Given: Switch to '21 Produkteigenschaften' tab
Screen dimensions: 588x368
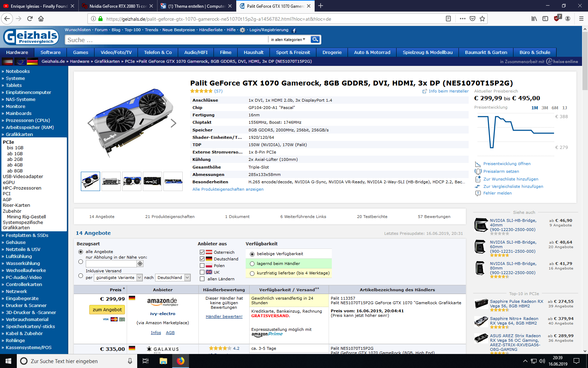Looking at the screenshot, I should coord(170,217).
